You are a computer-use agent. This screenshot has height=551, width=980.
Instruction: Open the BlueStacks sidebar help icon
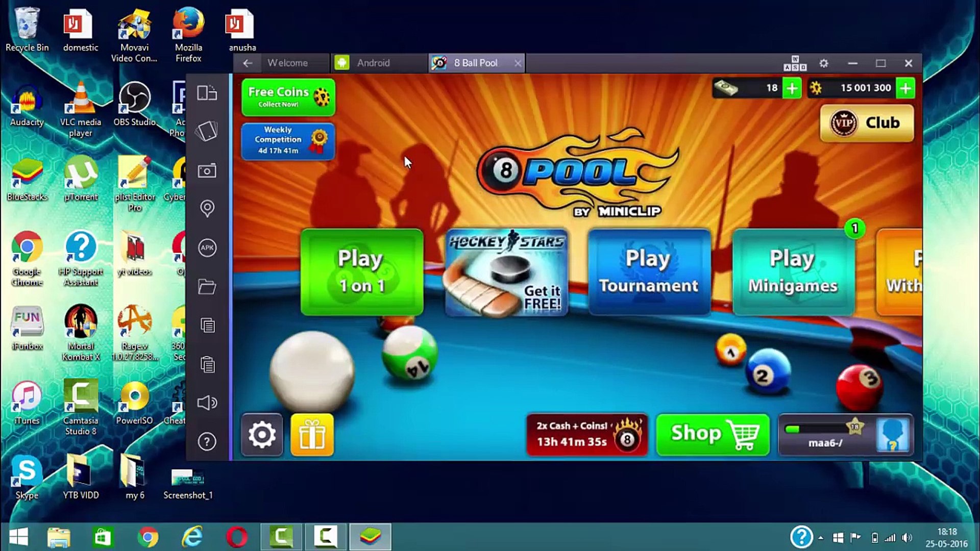coord(207,442)
